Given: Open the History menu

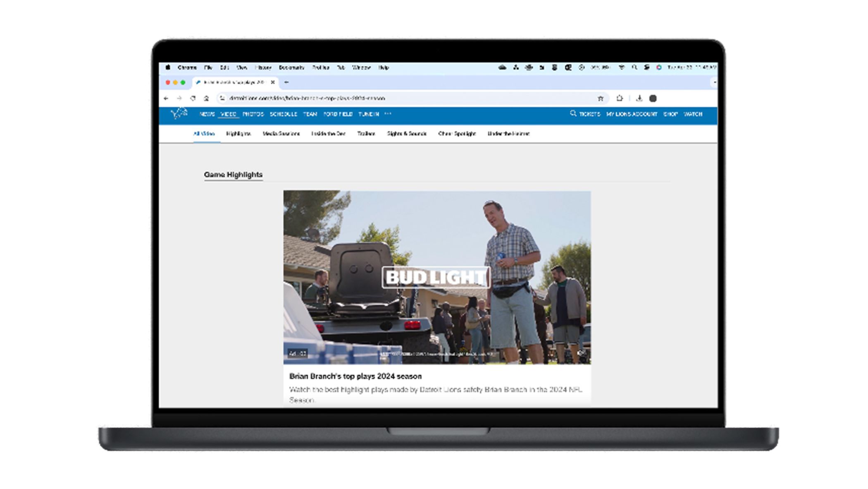Looking at the screenshot, I should pyautogui.click(x=263, y=67).
